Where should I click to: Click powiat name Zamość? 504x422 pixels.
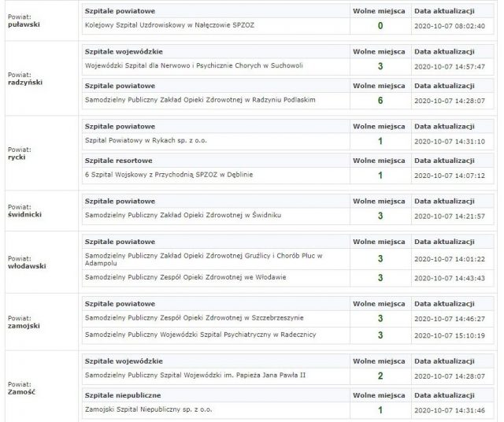click(21, 392)
